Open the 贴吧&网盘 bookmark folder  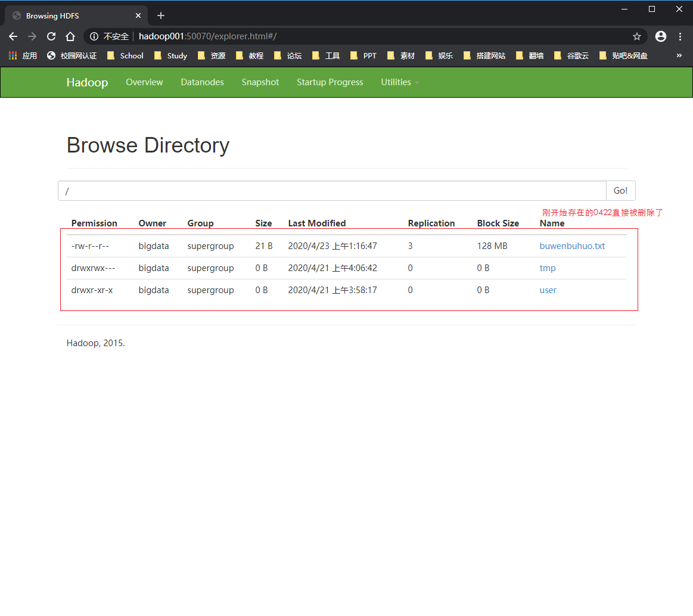[623, 55]
